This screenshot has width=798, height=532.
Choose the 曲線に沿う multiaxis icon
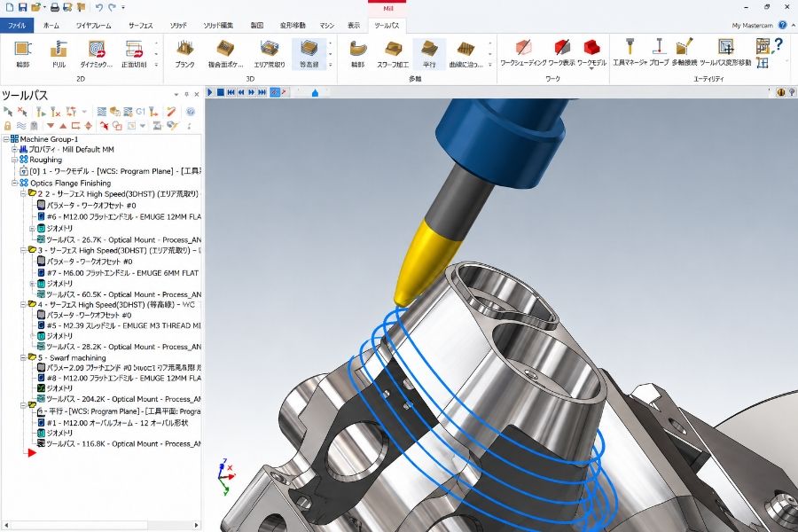[465, 53]
